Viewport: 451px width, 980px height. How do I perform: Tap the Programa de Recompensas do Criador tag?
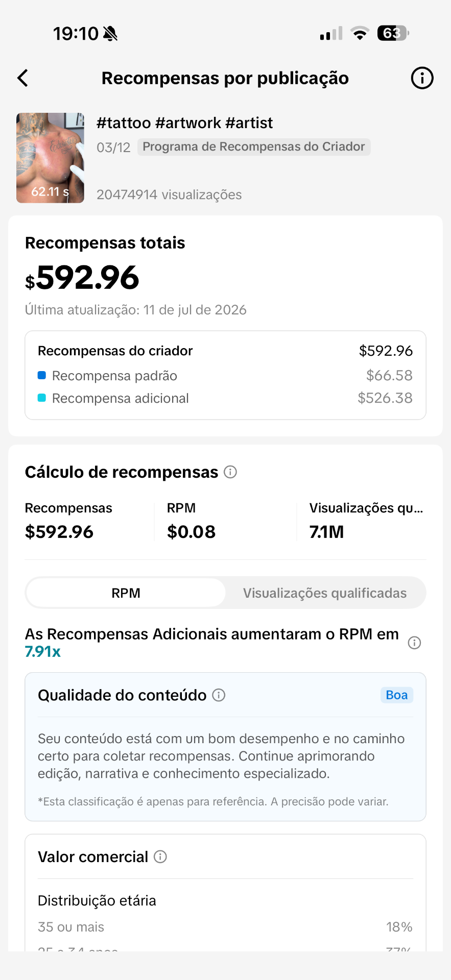pos(254,147)
